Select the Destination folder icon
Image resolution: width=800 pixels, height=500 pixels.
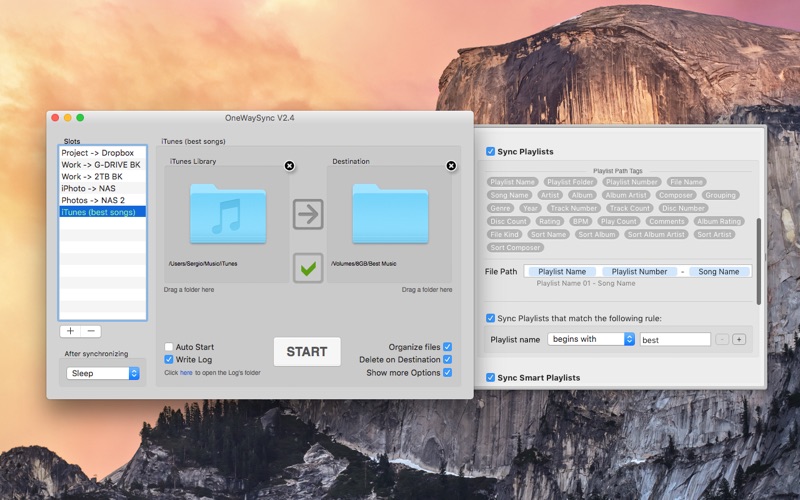(x=390, y=214)
